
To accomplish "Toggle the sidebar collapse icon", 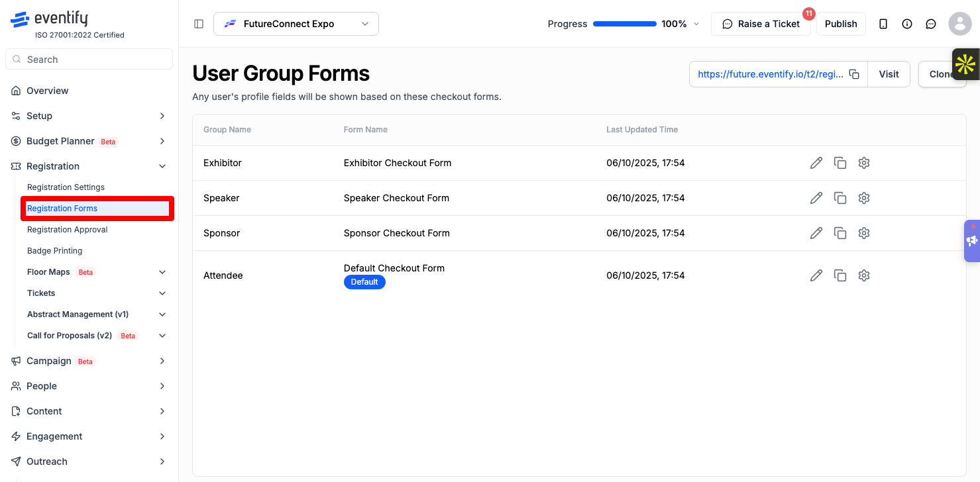I will 199,24.
